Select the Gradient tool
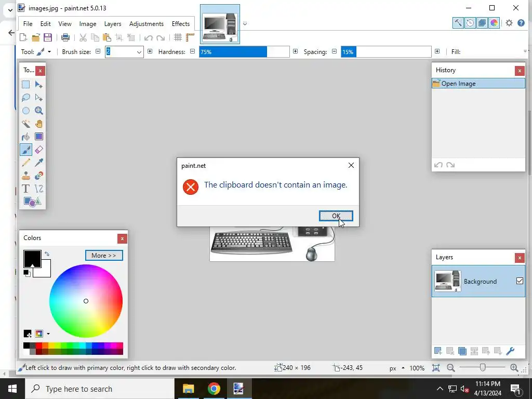The image size is (532, 399). (x=38, y=137)
